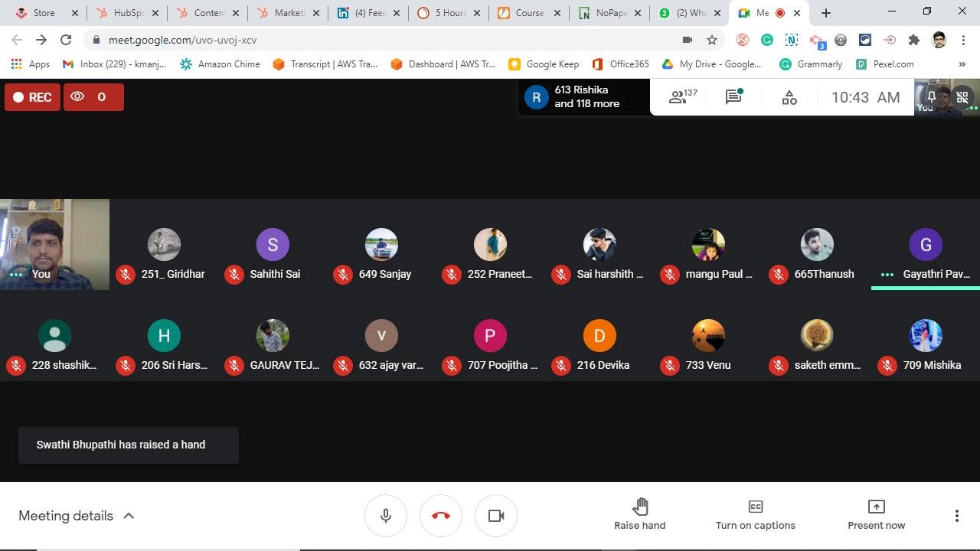Click muted mic icon beside 216 Devika
The width and height of the screenshot is (980, 551).
[x=560, y=365]
